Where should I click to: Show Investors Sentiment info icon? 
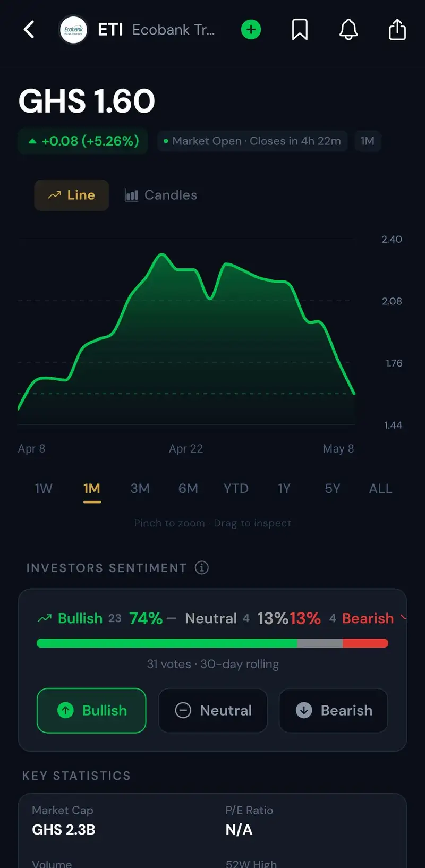click(202, 567)
